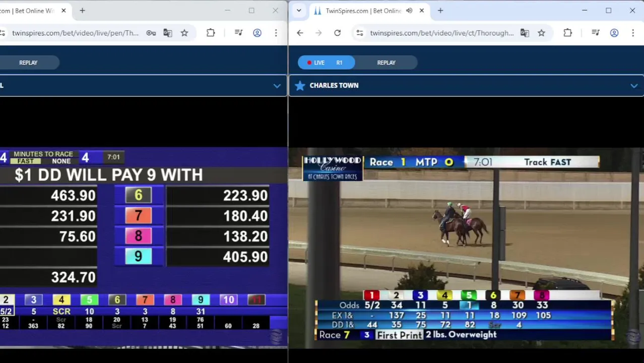Click the password key icon in left window
Viewport: 644px width, 363px height.
coord(151,33)
